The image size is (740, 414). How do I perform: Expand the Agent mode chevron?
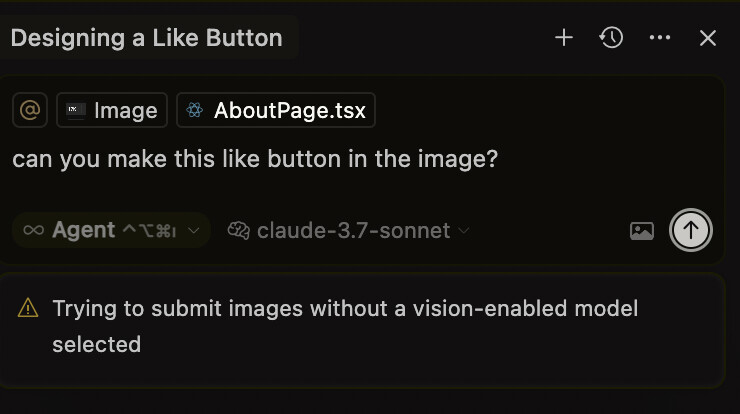click(193, 230)
